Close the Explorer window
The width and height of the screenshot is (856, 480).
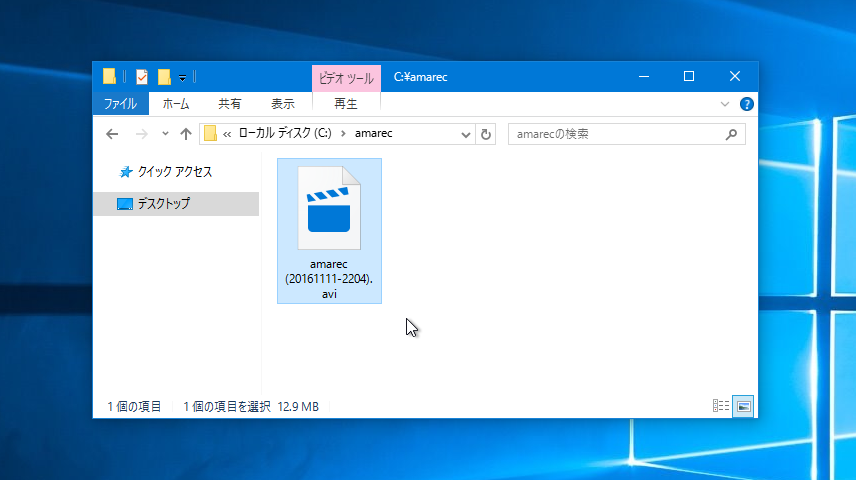735,76
